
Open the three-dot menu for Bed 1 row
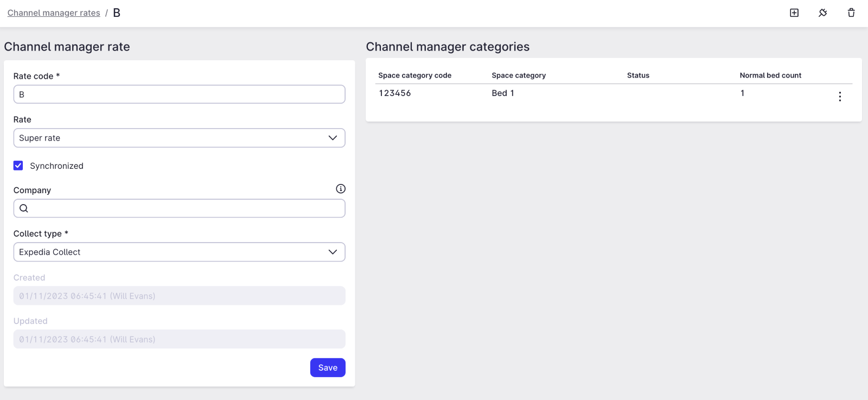(x=840, y=97)
